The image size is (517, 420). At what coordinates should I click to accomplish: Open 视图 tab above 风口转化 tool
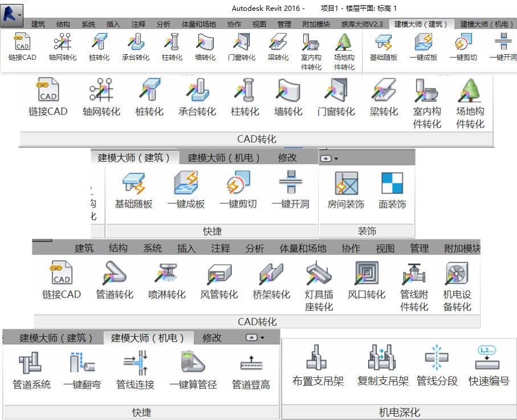pos(385,248)
